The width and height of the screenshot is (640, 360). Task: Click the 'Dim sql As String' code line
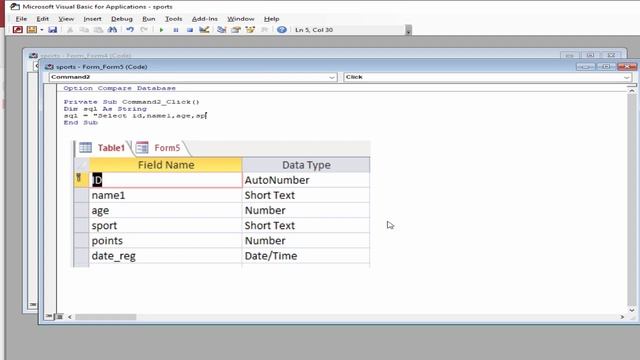(x=105, y=109)
